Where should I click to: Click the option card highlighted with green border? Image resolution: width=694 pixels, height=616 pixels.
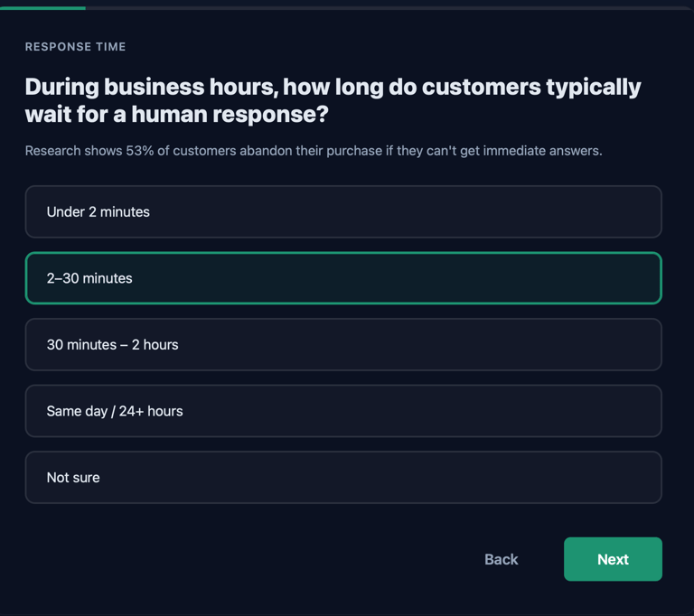click(x=343, y=278)
